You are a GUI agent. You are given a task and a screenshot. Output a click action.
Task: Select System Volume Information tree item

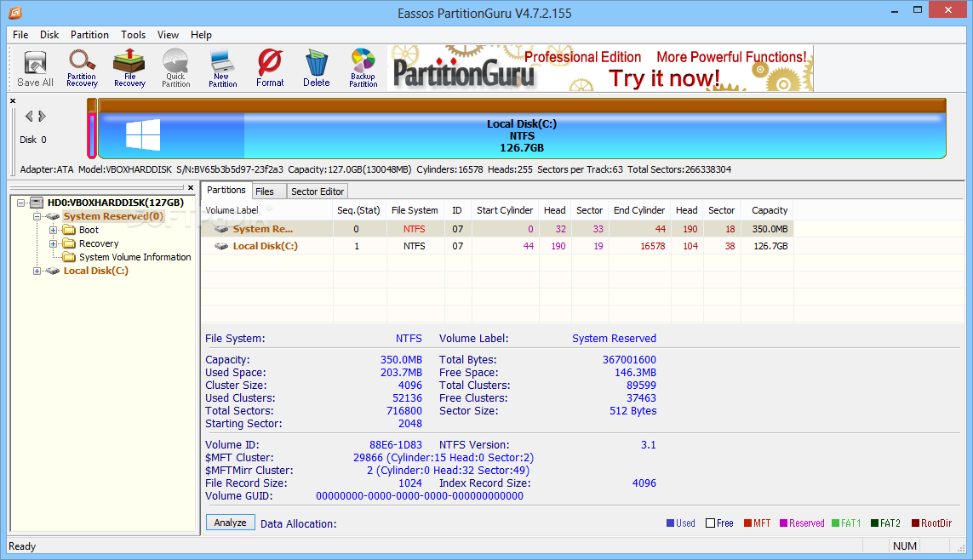click(x=135, y=257)
